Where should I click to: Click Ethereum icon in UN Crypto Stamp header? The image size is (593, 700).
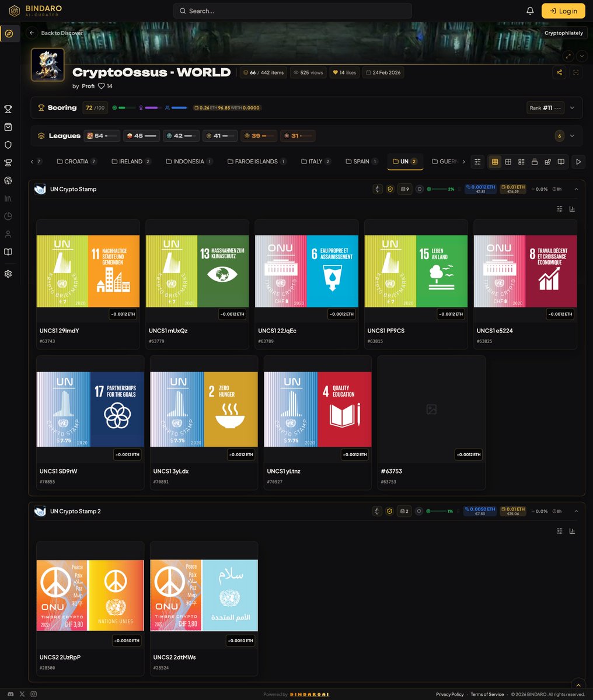coord(378,189)
